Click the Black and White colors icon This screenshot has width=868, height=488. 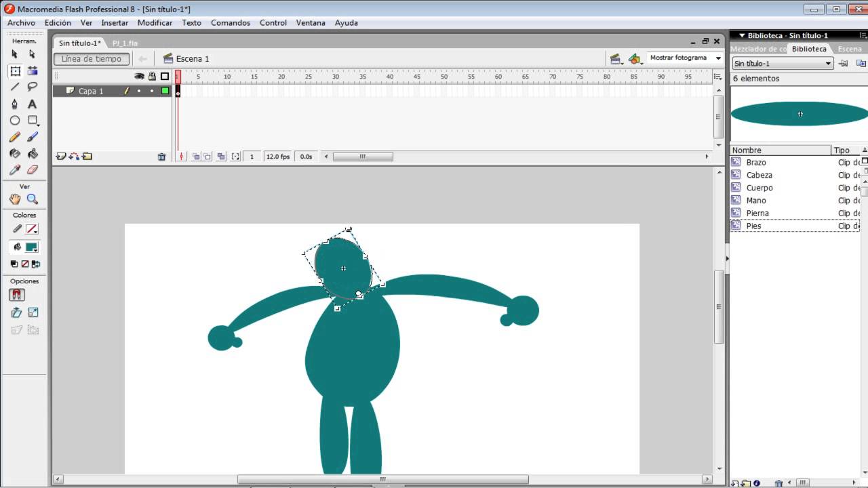click(14, 264)
